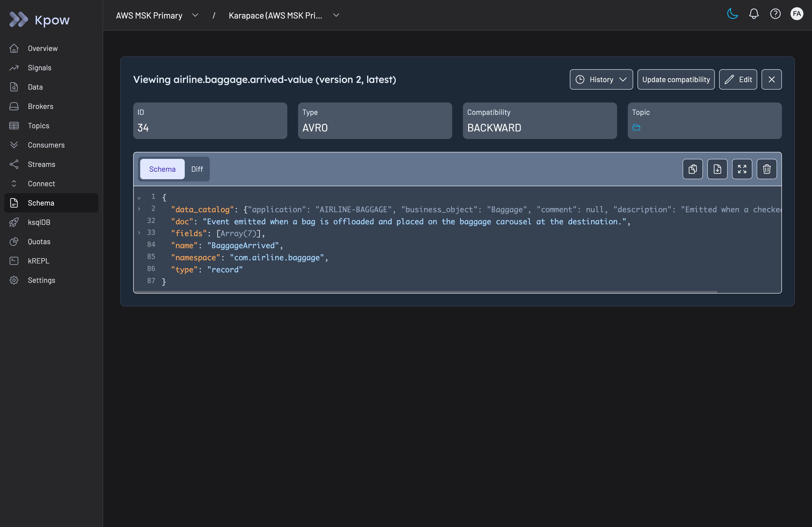Viewport: 812px width, 527px height.
Task: Collapse the root object at line 1
Action: pyautogui.click(x=139, y=198)
